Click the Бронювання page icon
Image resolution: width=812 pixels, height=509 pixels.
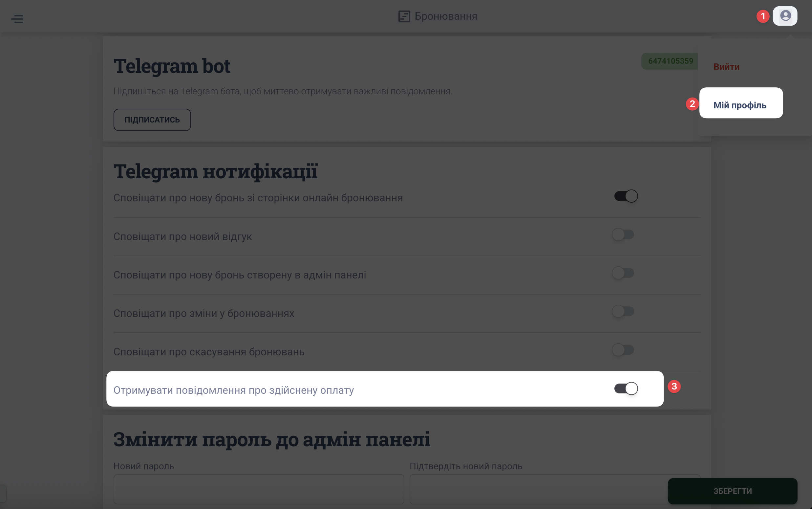click(x=404, y=16)
